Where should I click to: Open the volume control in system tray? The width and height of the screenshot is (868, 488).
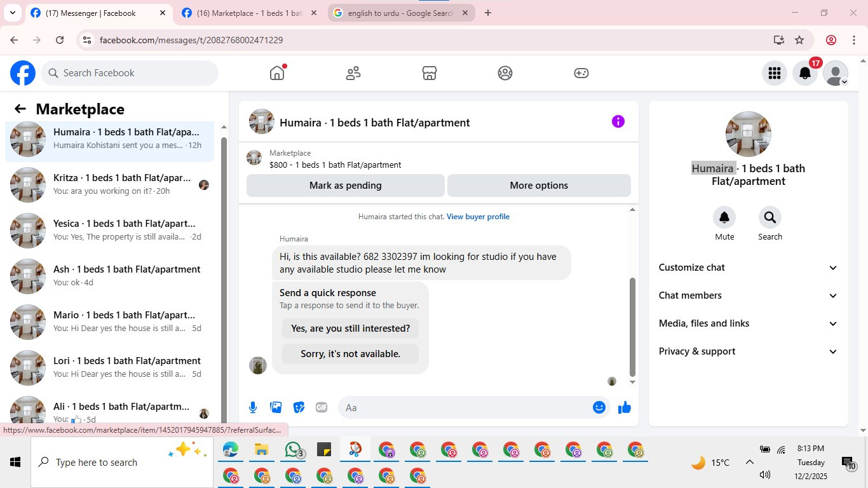coord(765,475)
